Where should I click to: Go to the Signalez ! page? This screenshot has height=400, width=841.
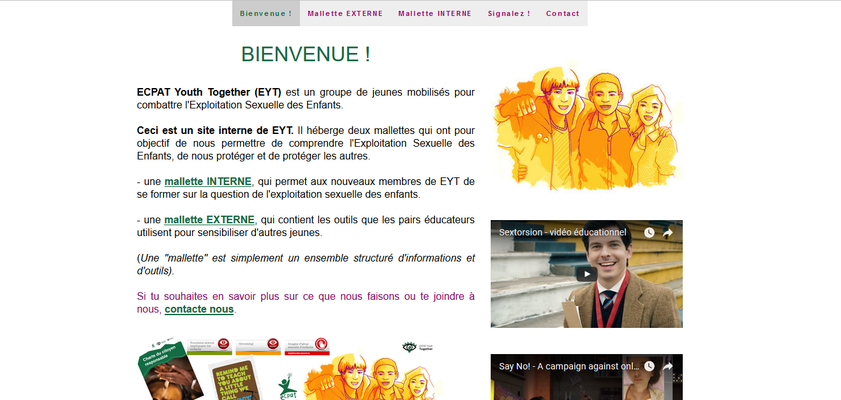pos(509,13)
